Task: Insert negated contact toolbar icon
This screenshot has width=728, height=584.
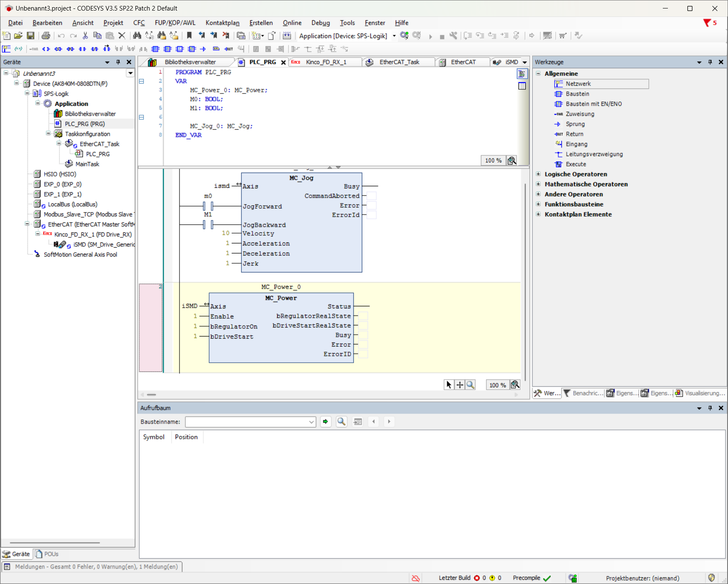Action: point(95,49)
